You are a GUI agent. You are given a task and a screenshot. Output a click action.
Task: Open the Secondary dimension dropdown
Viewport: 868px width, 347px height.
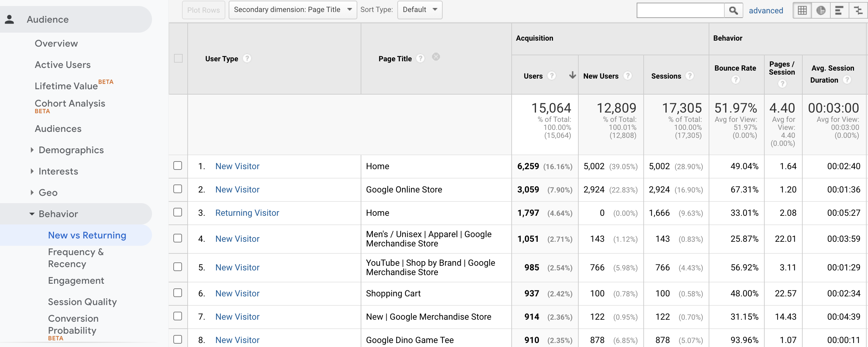(292, 10)
